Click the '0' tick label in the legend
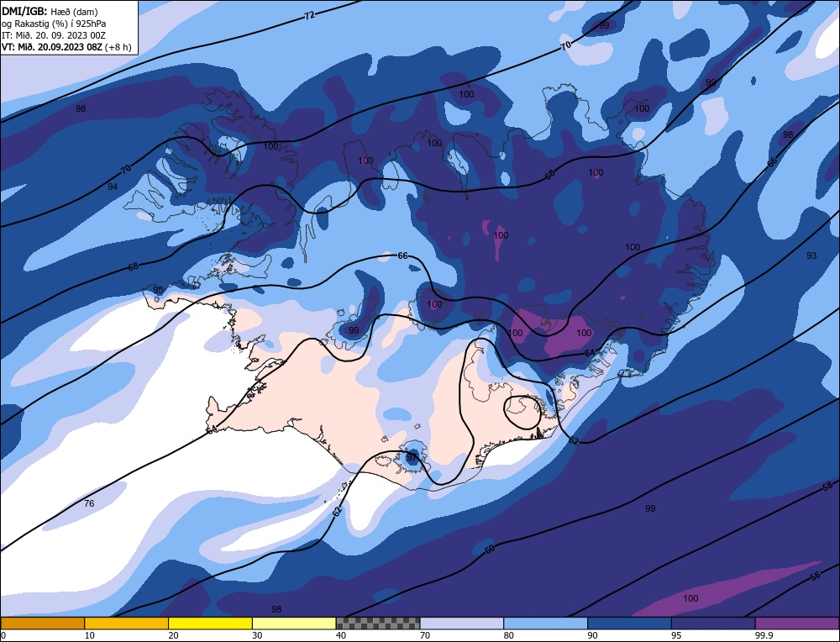Viewport: 840px width, 642px height. click(x=3, y=635)
